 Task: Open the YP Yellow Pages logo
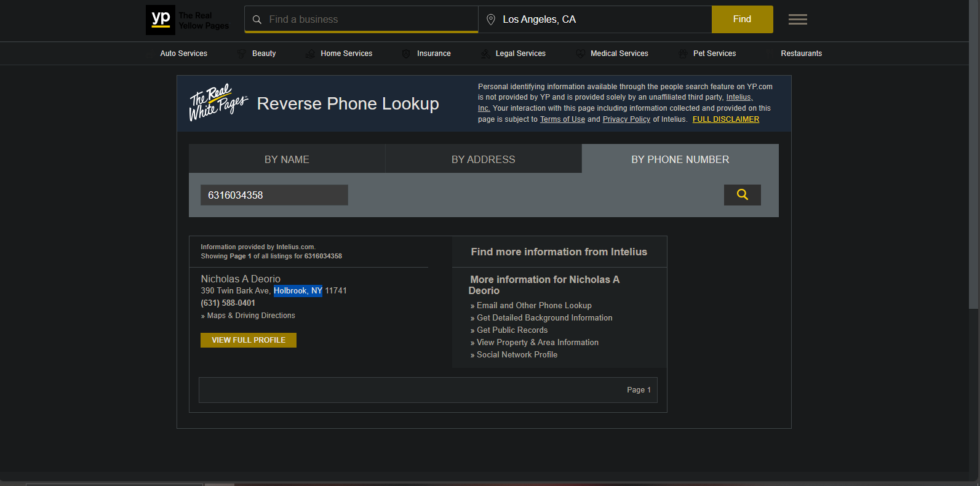point(188,20)
